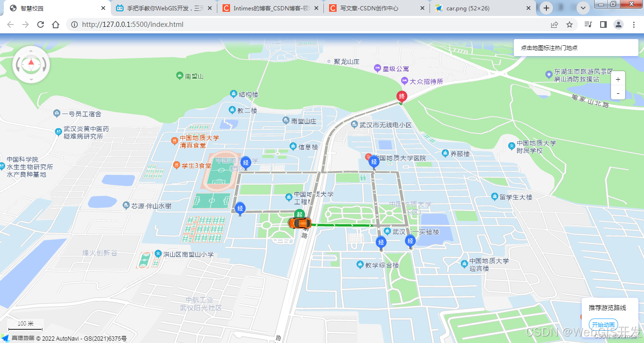644x343 pixels.
Task: Click the blue 经 marker directly above 教学综合楼
Action: (381, 243)
